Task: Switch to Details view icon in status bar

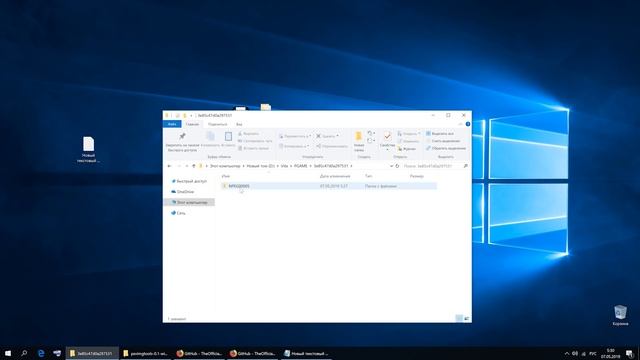Action: (x=459, y=318)
